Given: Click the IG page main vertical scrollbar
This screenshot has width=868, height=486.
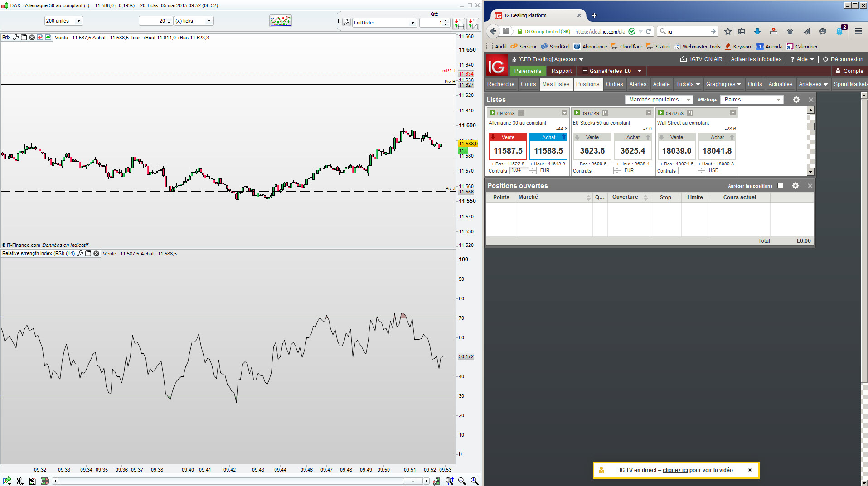Looking at the screenshot, I should click(864, 289).
